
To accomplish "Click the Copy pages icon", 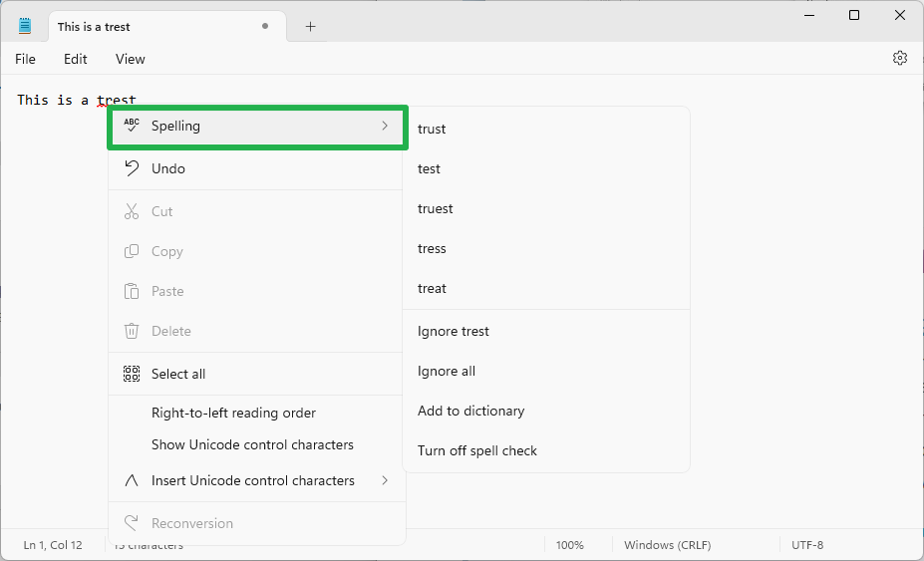I will (x=132, y=252).
